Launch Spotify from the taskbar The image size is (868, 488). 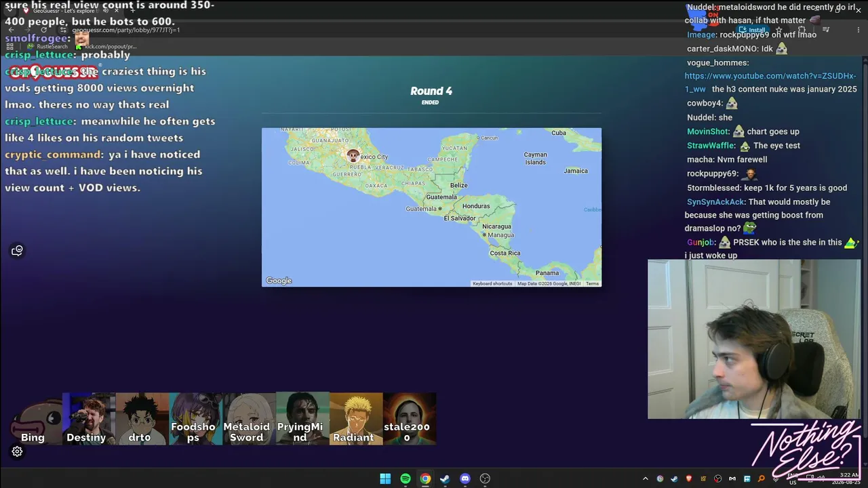click(x=406, y=479)
